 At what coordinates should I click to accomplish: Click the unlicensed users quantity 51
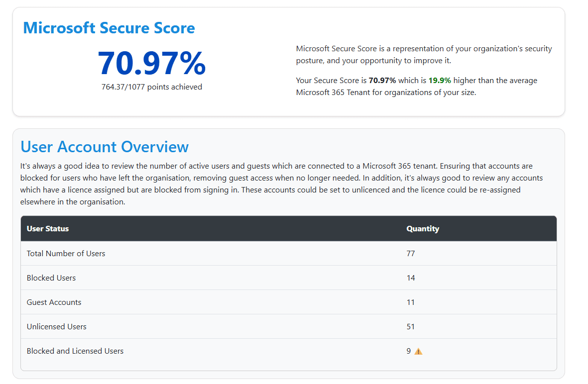(411, 327)
